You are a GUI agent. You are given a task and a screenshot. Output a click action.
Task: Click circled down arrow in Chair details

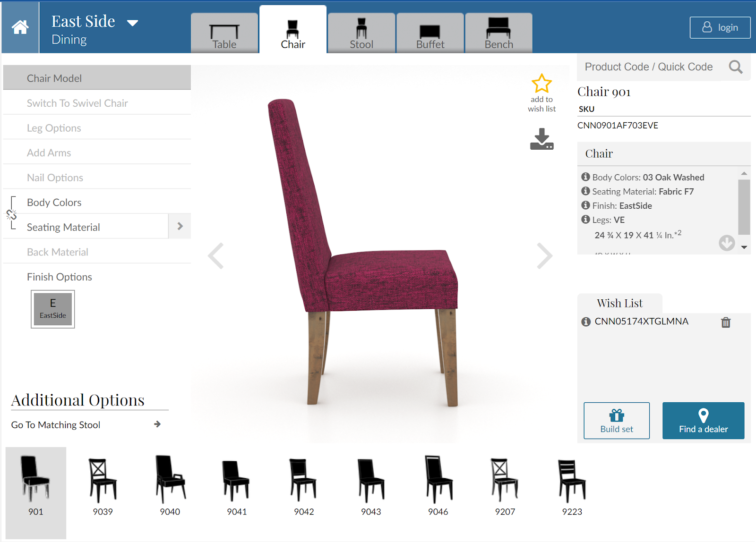coord(727,243)
